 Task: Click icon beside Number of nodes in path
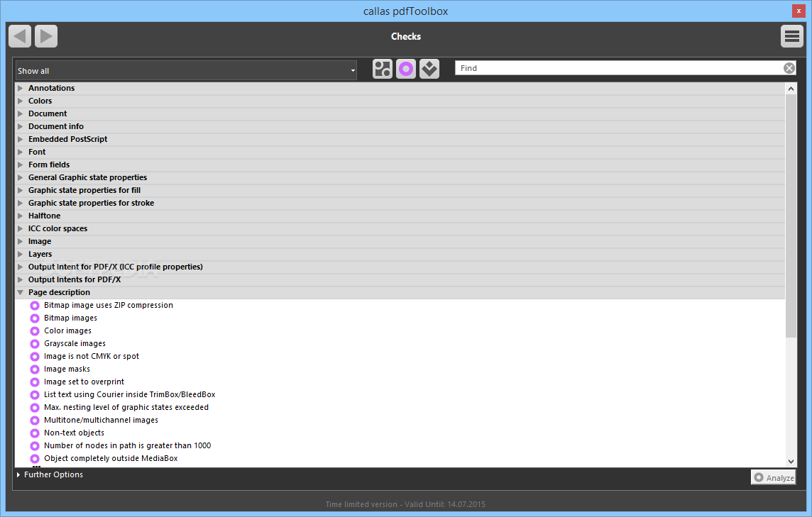(35, 446)
